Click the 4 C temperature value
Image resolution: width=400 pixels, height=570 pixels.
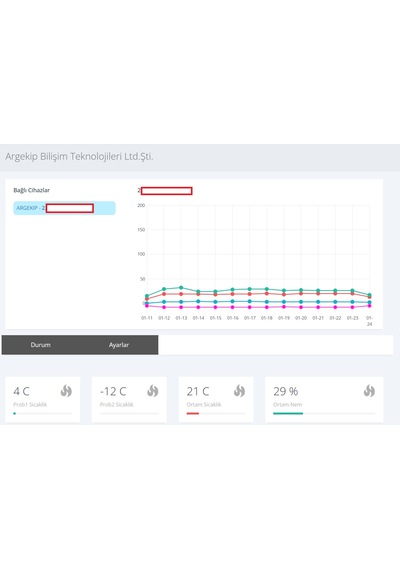(x=21, y=392)
